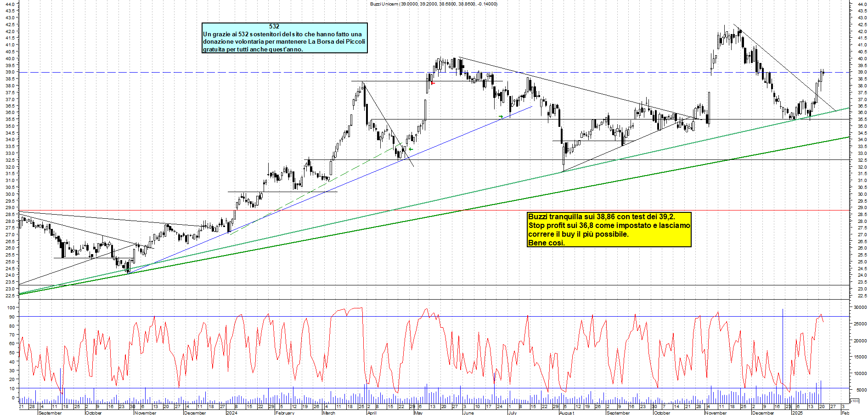Select the yellow Buzzi tranquilla comment box
This screenshot has width=868, height=415.
(609, 229)
